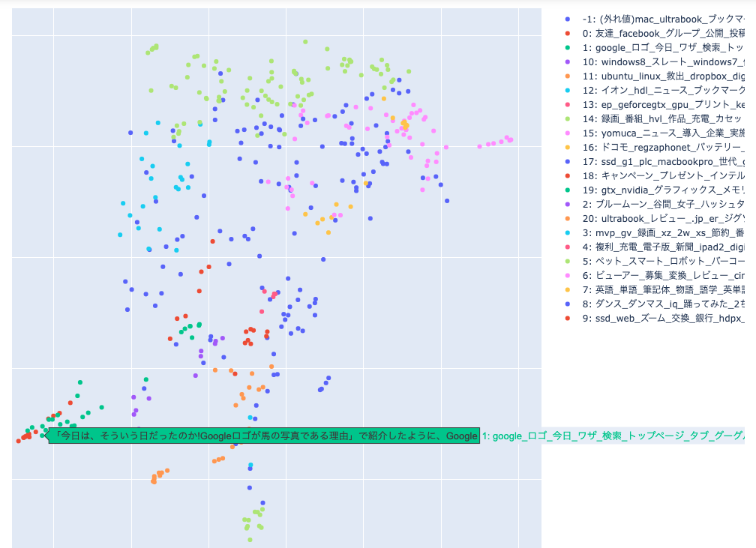This screenshot has width=756, height=548.
Task: Toggle legend entry 13: ep_geforcegtx_gpu
Action: click(654, 105)
